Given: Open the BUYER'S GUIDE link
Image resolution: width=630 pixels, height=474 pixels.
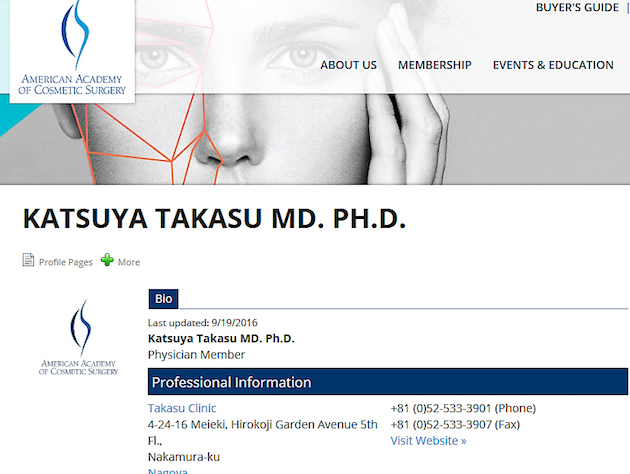Looking at the screenshot, I should (x=577, y=8).
